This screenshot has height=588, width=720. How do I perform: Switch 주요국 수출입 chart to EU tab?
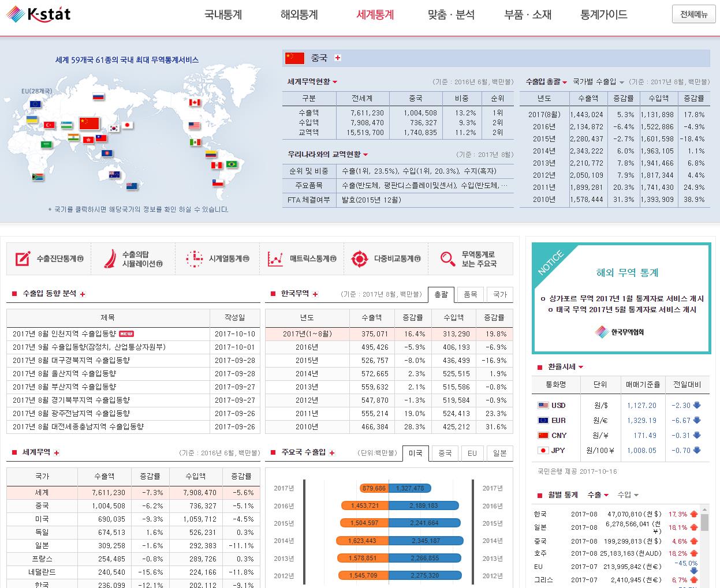coord(472,453)
